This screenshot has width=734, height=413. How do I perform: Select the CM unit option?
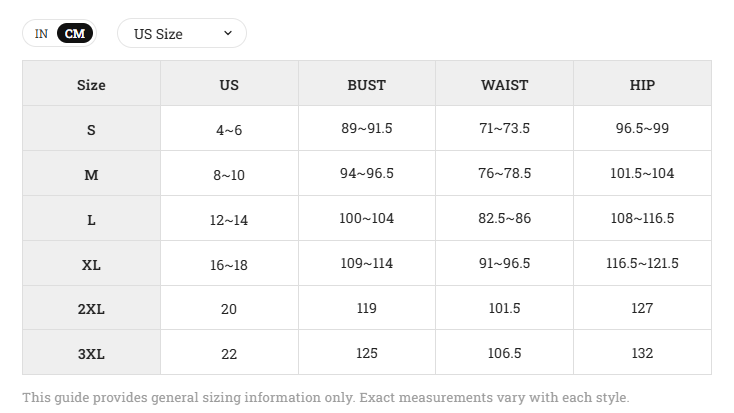click(75, 34)
